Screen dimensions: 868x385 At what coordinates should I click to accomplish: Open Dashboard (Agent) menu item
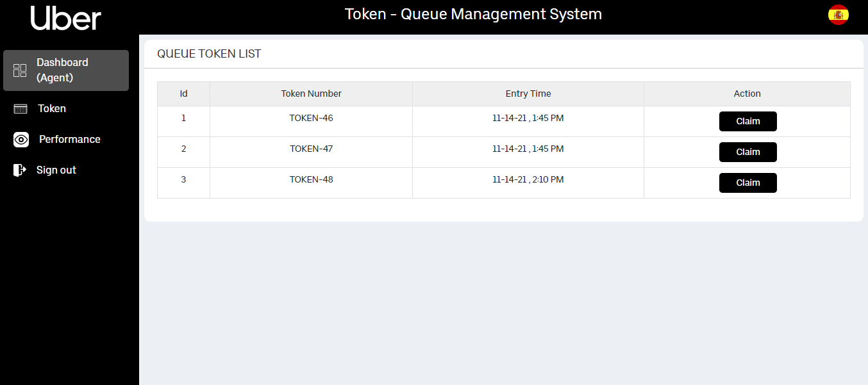62,70
